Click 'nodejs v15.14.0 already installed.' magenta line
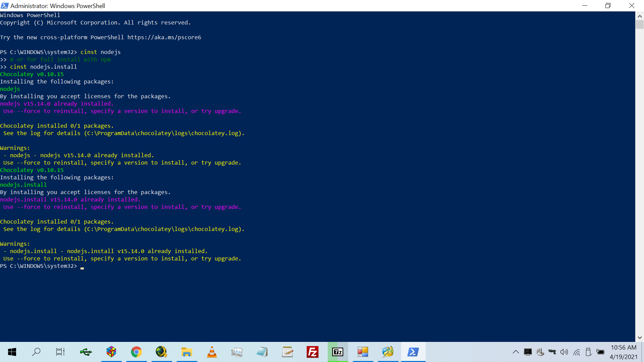644x362 pixels. click(x=57, y=104)
